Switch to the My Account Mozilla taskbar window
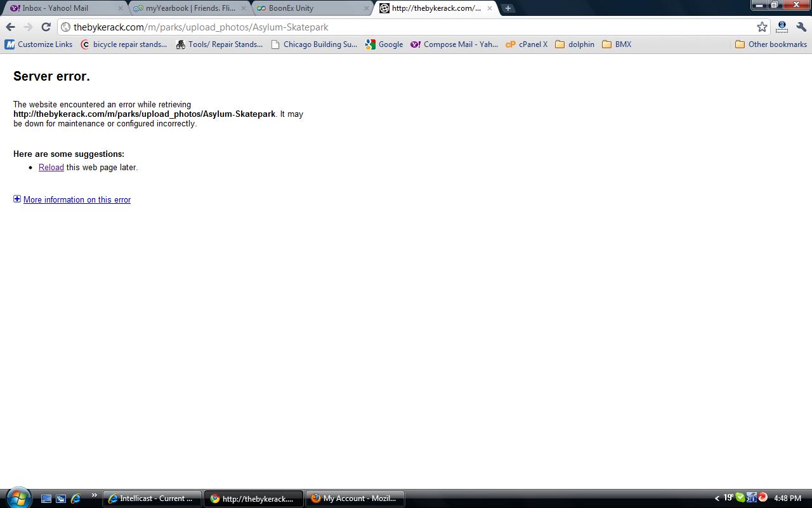Screen dimensions: 812x508 coord(355,498)
